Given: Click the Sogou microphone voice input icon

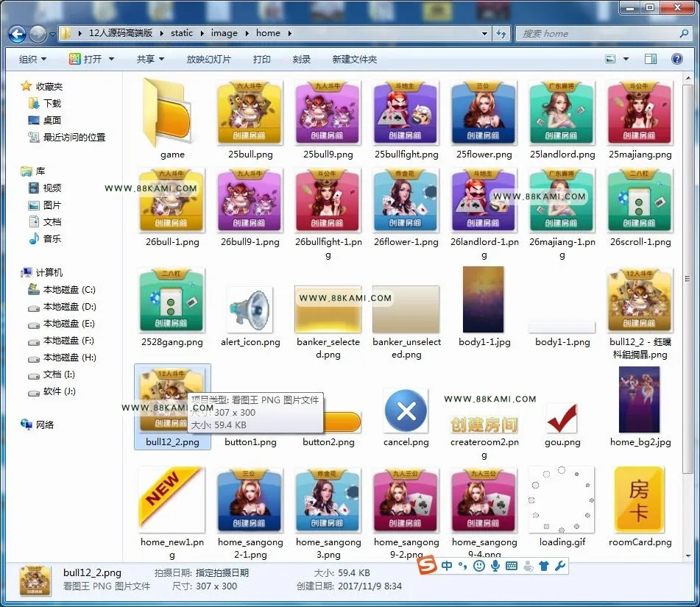Looking at the screenshot, I should 495,566.
